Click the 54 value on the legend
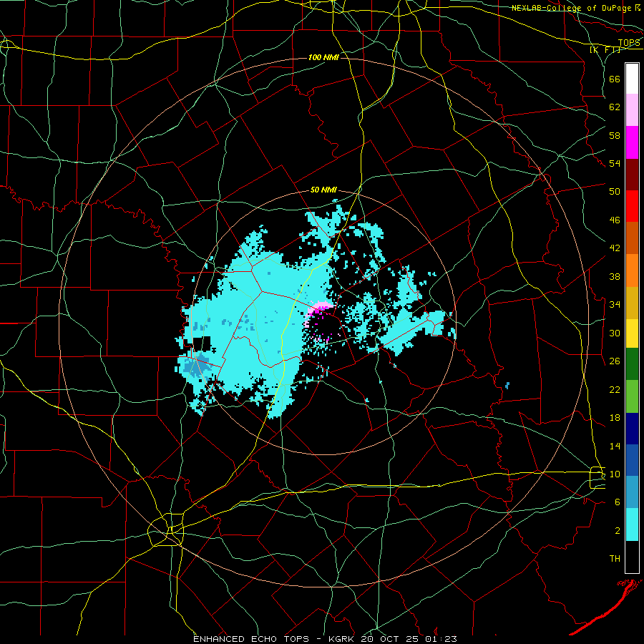 click(615, 163)
